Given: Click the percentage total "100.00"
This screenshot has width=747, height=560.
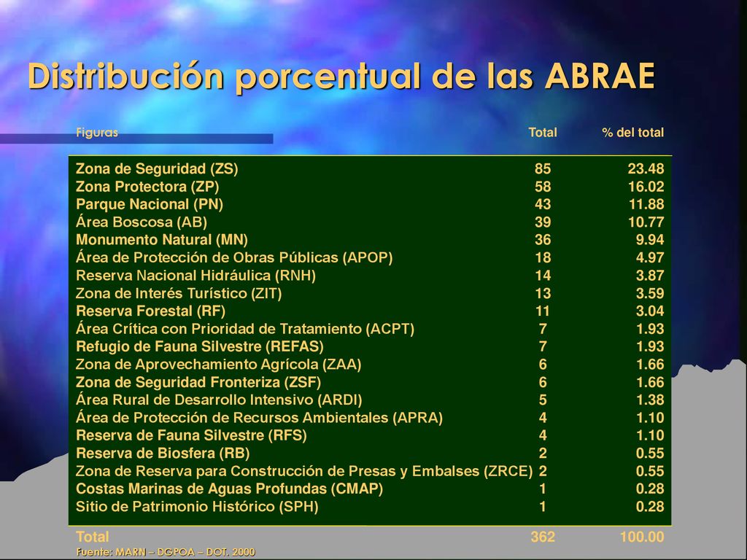Looking at the screenshot, I should click(642, 537).
